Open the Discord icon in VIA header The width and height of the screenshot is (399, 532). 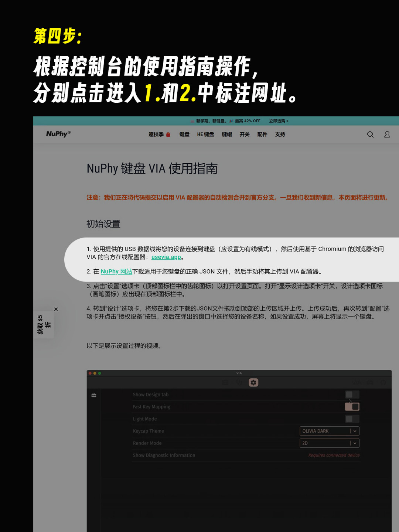(x=370, y=383)
